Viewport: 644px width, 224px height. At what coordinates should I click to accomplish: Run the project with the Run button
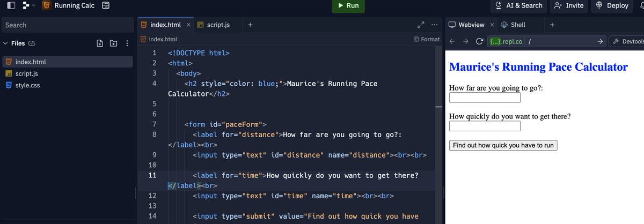tap(348, 5)
